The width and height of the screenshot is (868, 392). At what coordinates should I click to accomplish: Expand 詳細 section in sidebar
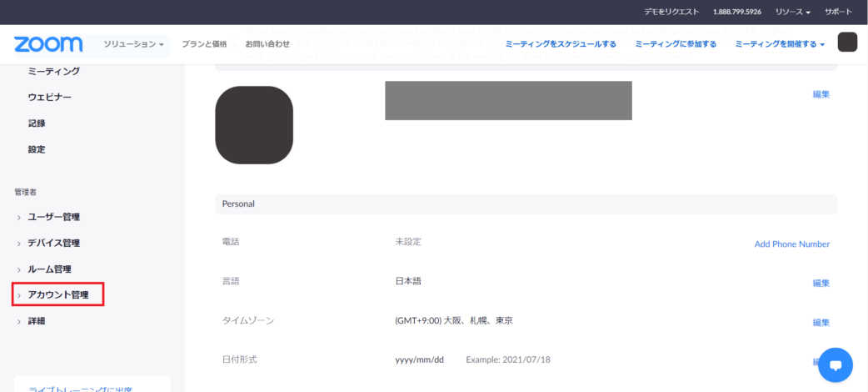37,321
